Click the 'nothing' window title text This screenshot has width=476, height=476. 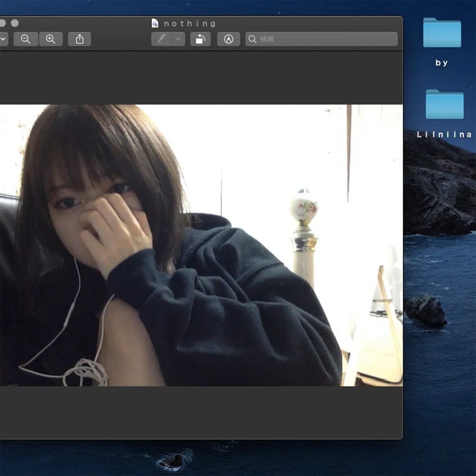pos(190,23)
